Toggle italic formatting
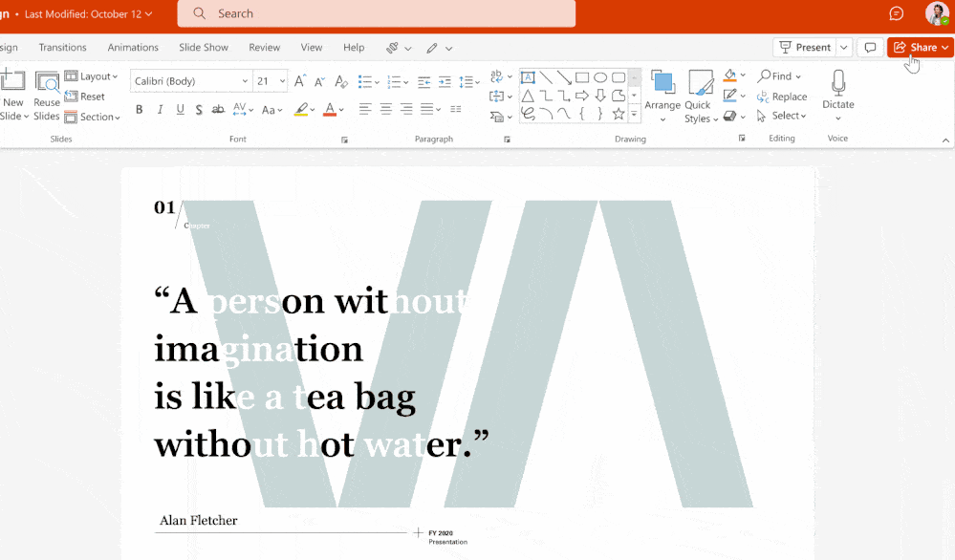Viewport: 955px width, 560px height. (x=160, y=110)
